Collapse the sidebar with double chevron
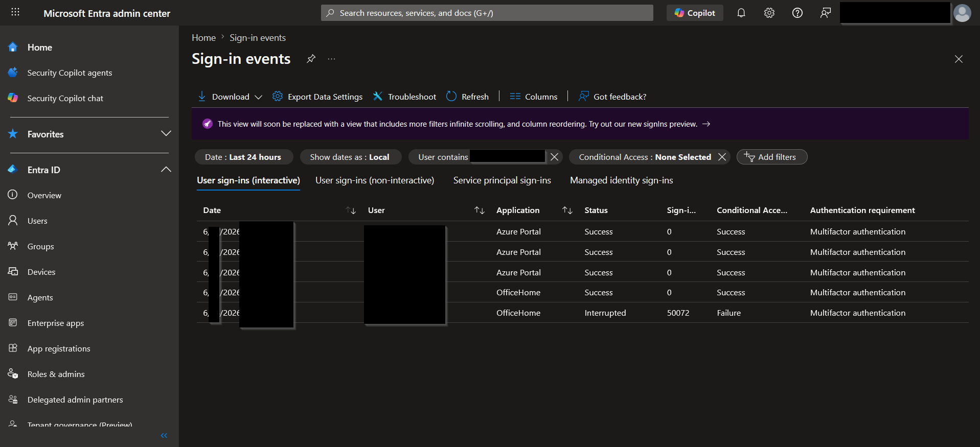The image size is (980, 447). [164, 435]
